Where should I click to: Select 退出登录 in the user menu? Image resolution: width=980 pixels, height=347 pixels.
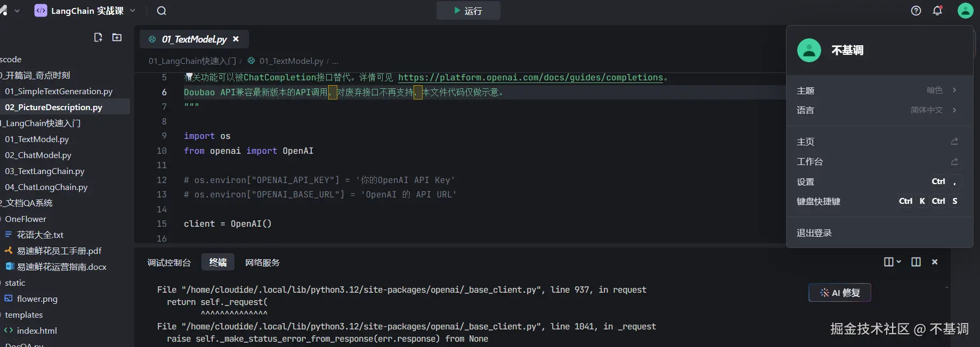[814, 233]
